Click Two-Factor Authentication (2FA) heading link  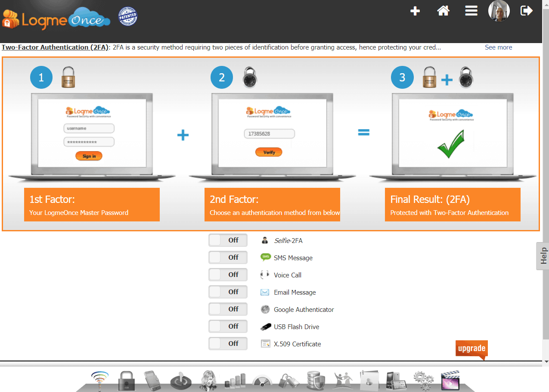pos(55,47)
